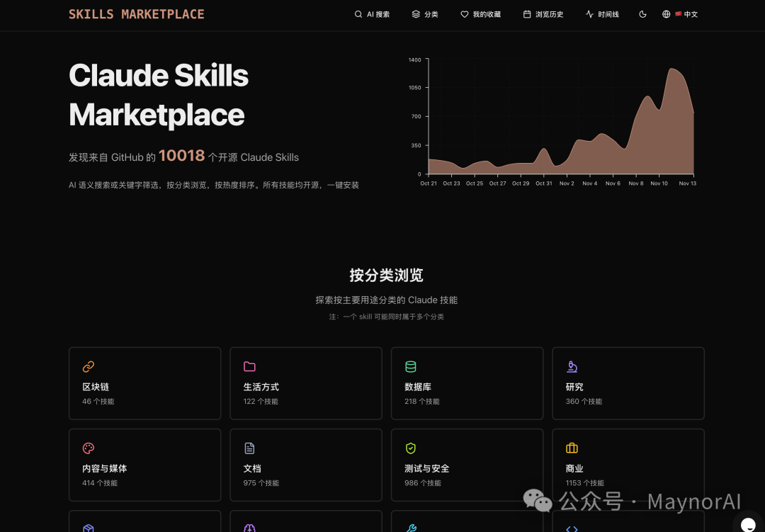This screenshot has width=765, height=532.
Task: Open the 时间线 timeline page
Action: coord(602,14)
